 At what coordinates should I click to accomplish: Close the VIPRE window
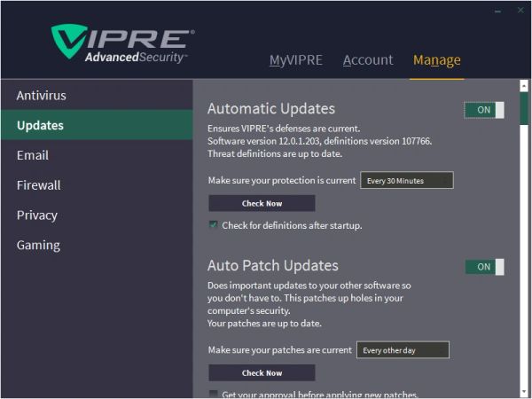[x=520, y=10]
